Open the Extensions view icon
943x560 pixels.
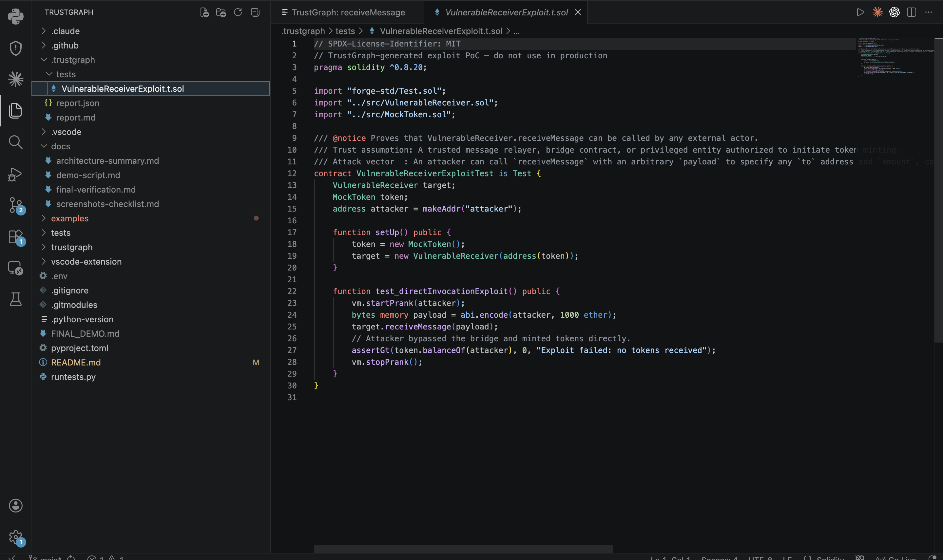(x=16, y=237)
